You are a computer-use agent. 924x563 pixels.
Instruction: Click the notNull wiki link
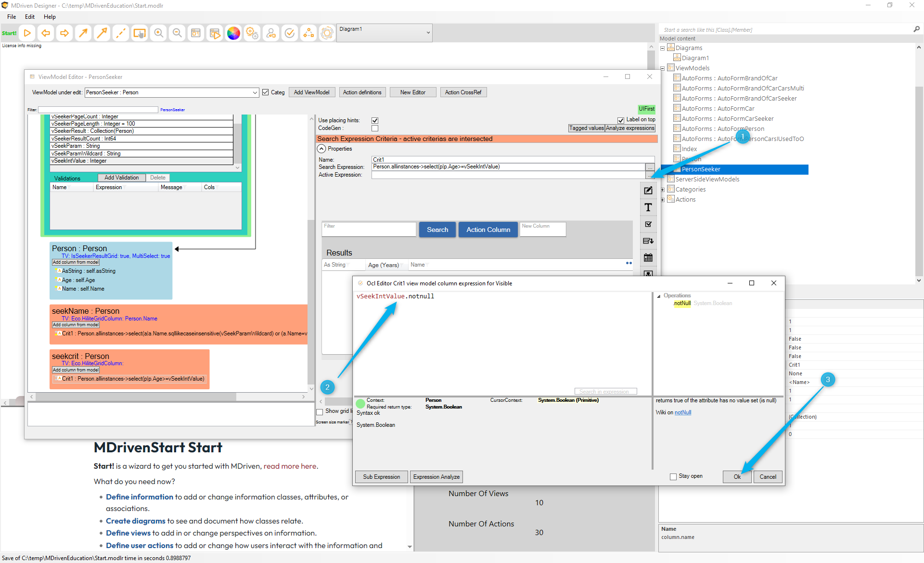tap(682, 412)
